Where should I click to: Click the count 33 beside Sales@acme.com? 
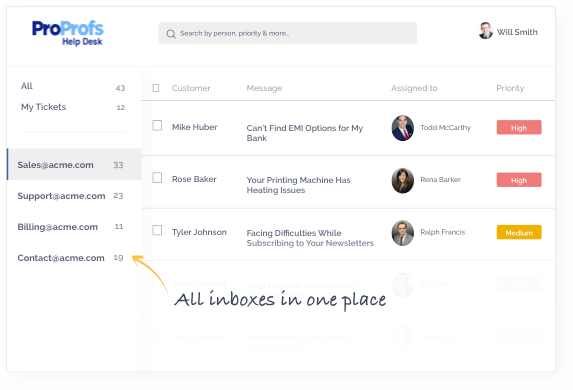click(118, 165)
